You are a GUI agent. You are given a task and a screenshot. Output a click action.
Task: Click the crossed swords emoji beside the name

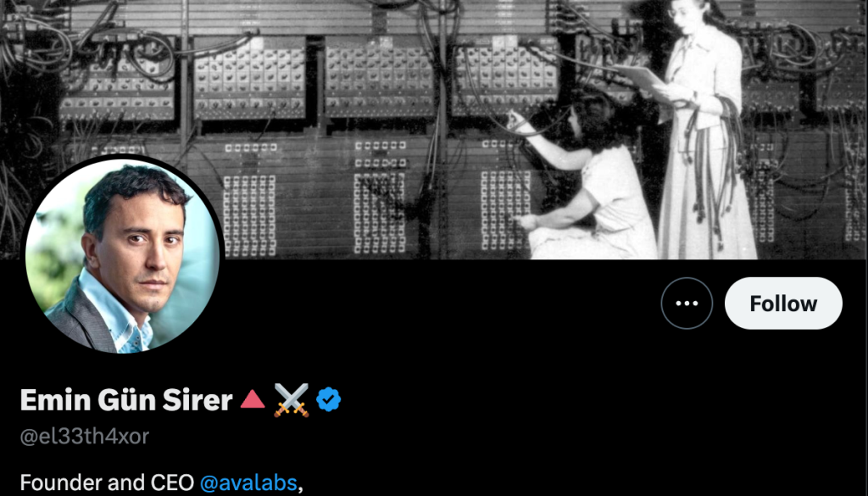292,399
